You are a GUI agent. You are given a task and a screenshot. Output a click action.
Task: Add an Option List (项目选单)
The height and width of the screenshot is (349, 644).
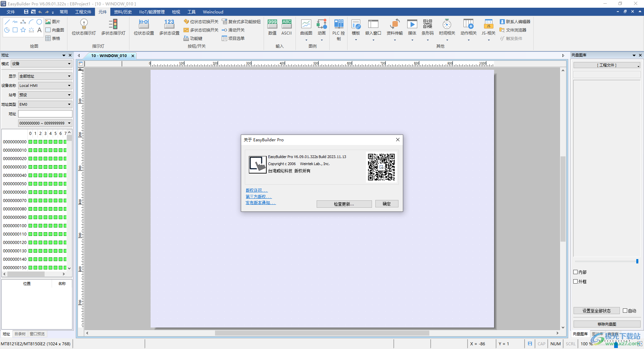pyautogui.click(x=233, y=38)
